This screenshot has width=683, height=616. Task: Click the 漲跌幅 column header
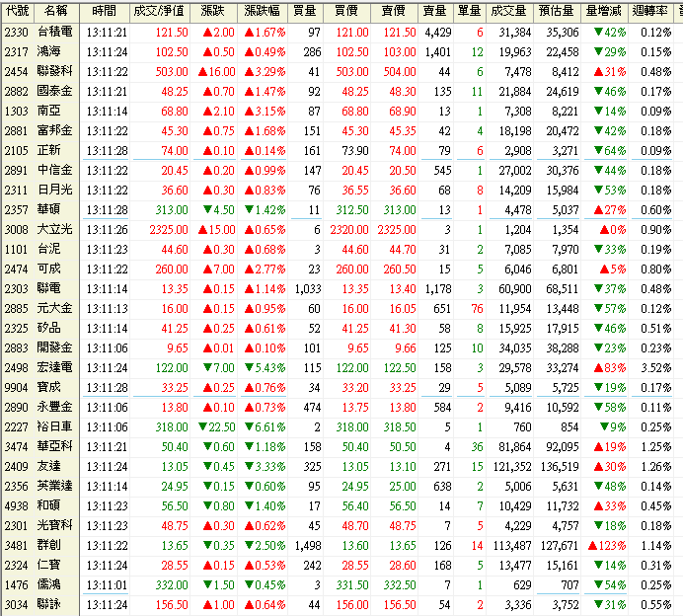[x=263, y=11]
